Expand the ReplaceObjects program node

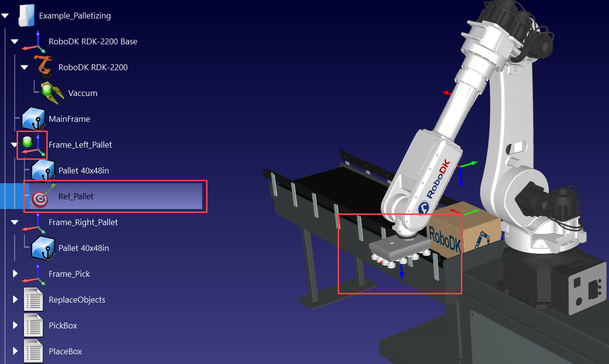(x=15, y=300)
